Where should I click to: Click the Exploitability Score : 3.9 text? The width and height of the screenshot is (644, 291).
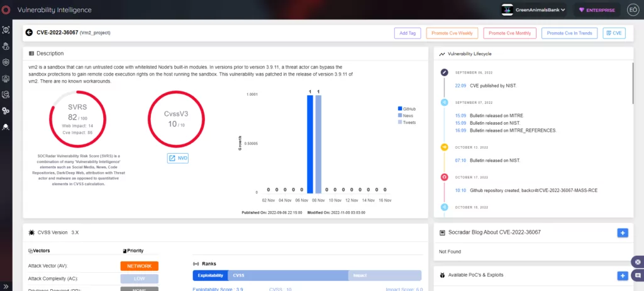pos(218,289)
